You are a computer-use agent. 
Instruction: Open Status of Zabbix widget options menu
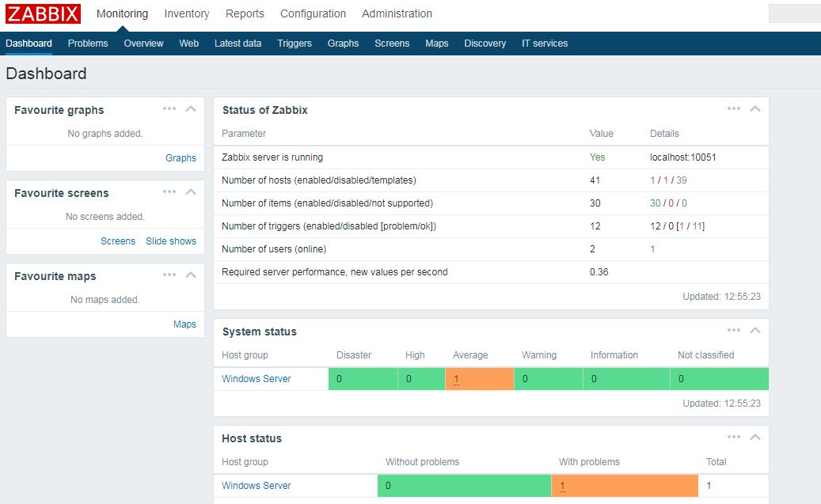coord(734,109)
